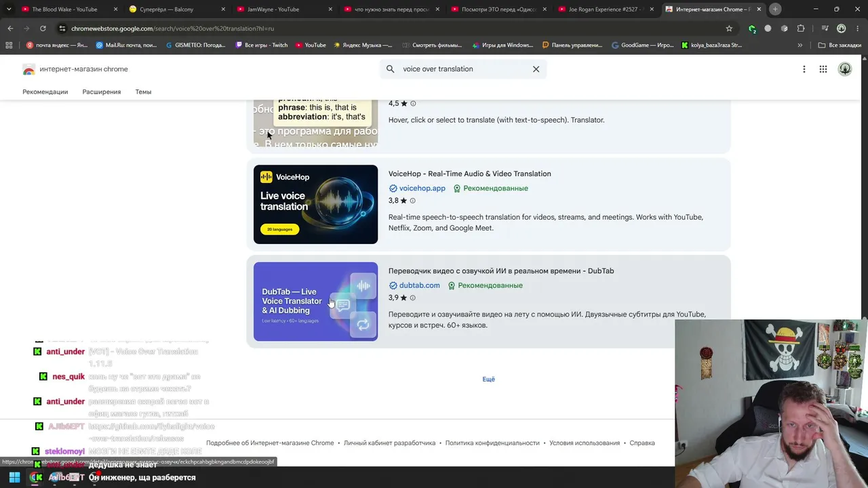Show rating info for the 4,5 rating
Screen dimensions: 868x488
coord(413,104)
